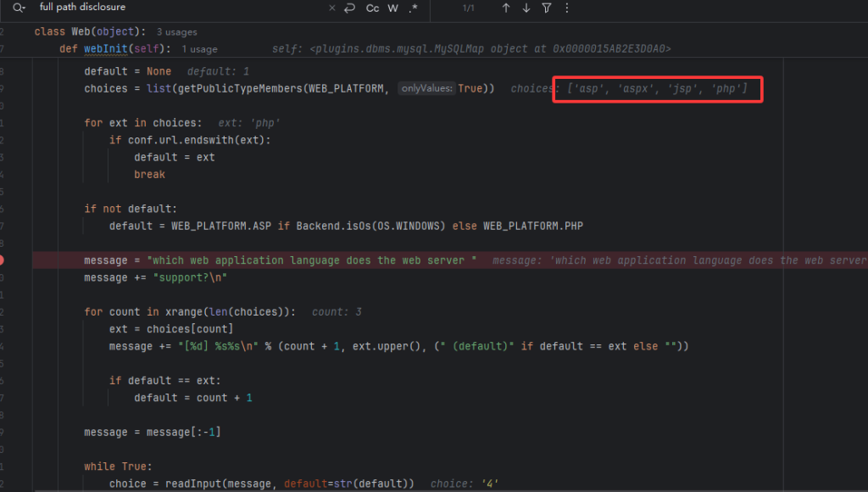868x492 pixels.
Task: Go to previous occurrence with up arrow
Action: [x=506, y=8]
